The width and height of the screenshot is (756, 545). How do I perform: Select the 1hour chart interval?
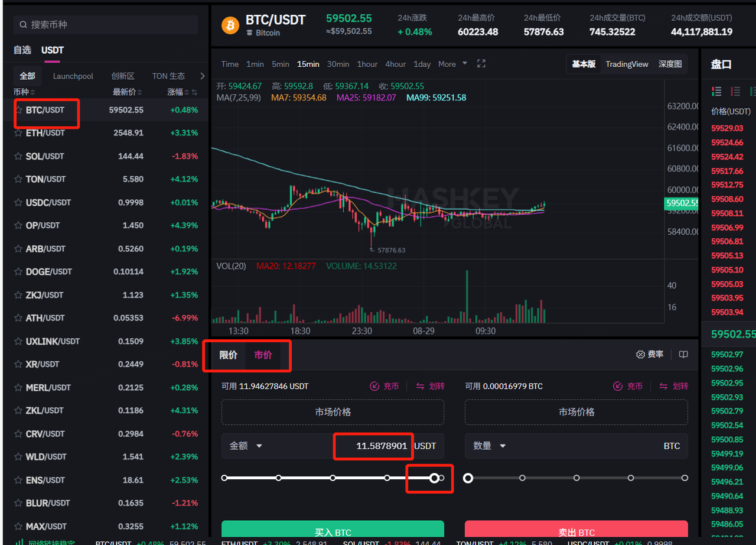tap(367, 64)
